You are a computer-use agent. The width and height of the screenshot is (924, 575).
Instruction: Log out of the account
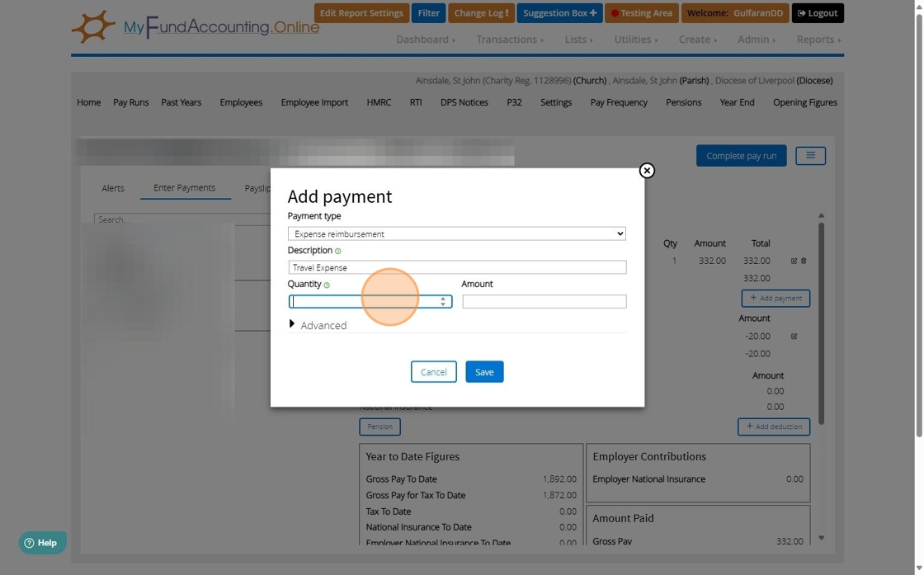(x=818, y=13)
